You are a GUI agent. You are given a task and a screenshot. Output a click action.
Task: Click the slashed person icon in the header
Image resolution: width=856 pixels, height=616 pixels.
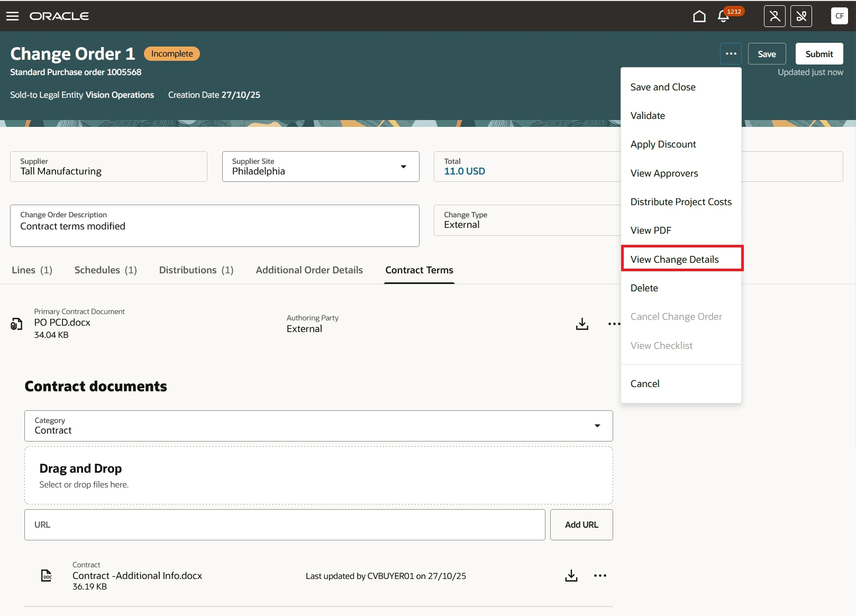774,16
